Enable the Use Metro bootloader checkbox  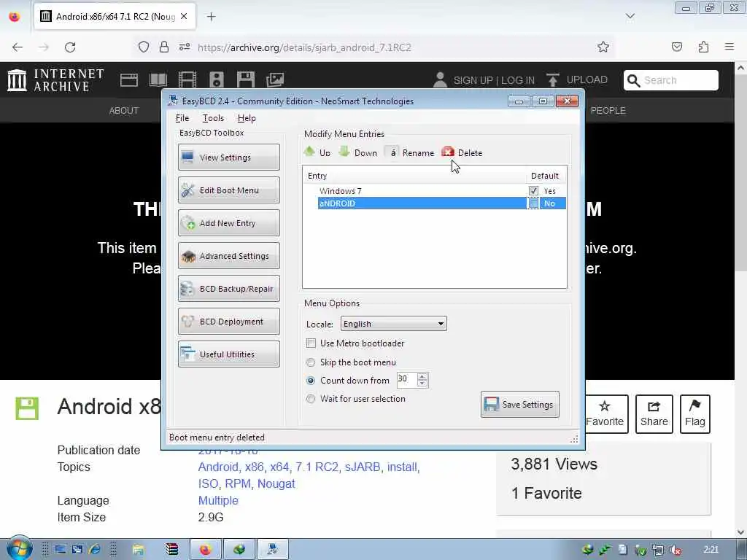pos(311,343)
